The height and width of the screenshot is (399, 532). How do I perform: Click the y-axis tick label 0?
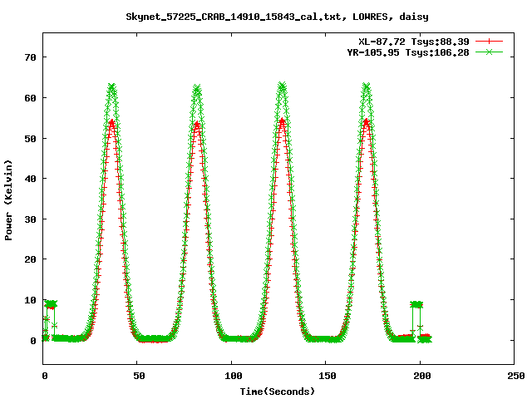coord(33,340)
